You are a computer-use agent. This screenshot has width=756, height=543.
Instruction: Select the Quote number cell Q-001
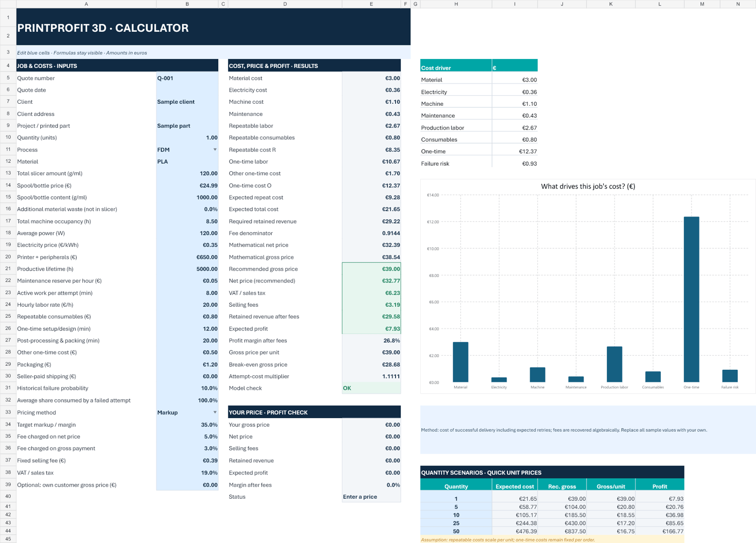click(x=187, y=78)
